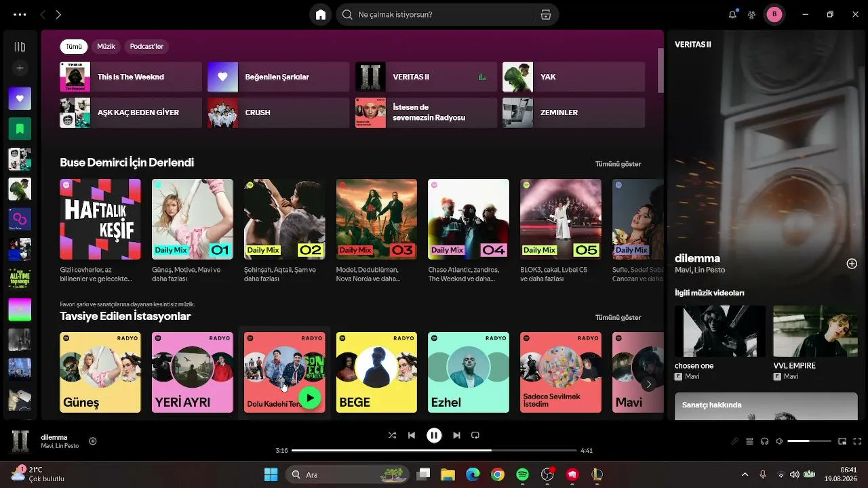Open the BEGE radio station card
868x488 pixels.
(x=376, y=372)
